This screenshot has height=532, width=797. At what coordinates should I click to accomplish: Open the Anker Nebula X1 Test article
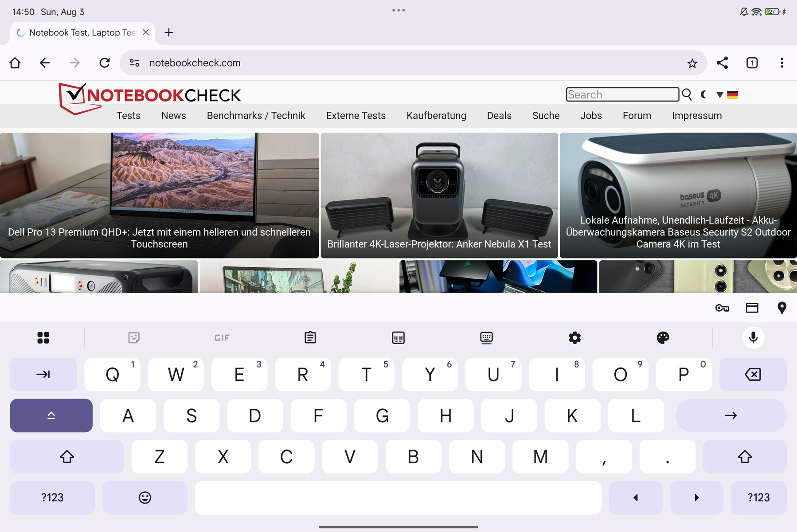pos(439,196)
